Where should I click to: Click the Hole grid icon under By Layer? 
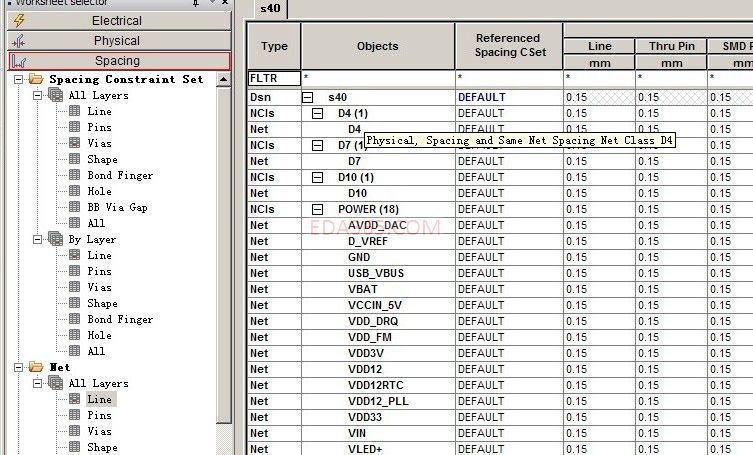pyautogui.click(x=74, y=335)
